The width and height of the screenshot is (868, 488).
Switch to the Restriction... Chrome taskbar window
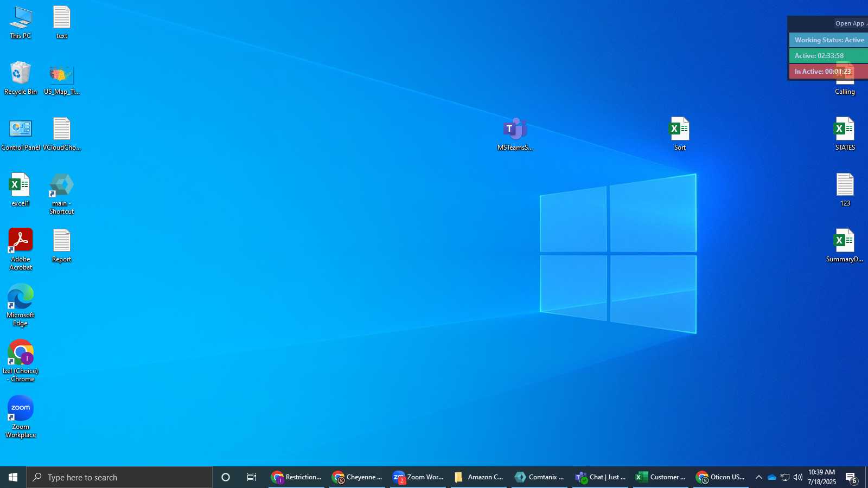[296, 477]
